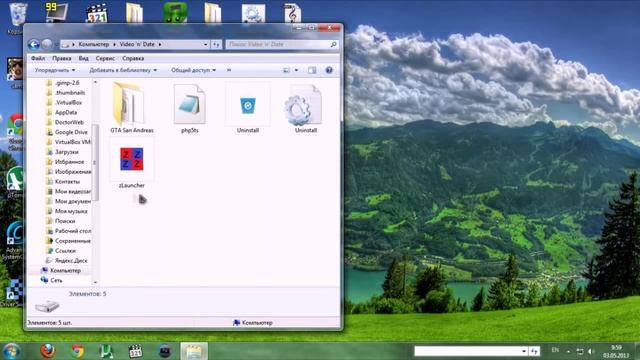640x360 pixels.
Task: Open the GTA San Andreas folder
Action: pos(132,108)
